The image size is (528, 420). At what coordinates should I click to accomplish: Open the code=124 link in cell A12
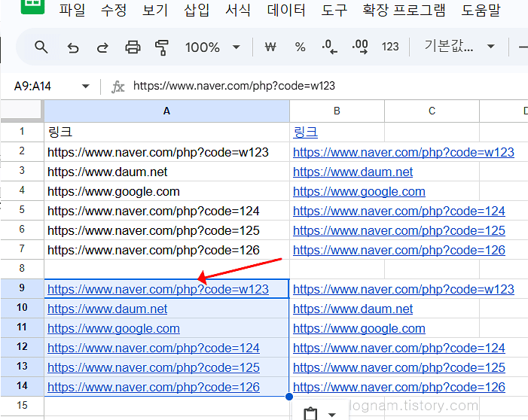coord(154,348)
